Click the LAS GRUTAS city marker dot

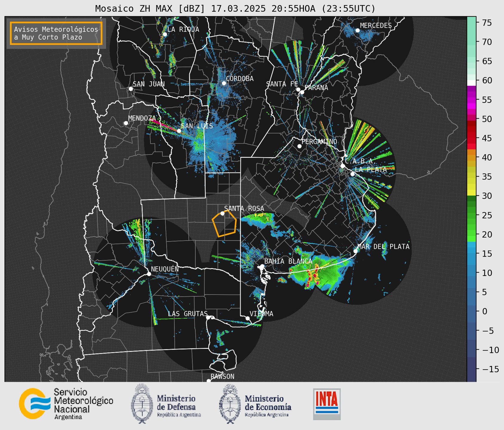(x=208, y=317)
